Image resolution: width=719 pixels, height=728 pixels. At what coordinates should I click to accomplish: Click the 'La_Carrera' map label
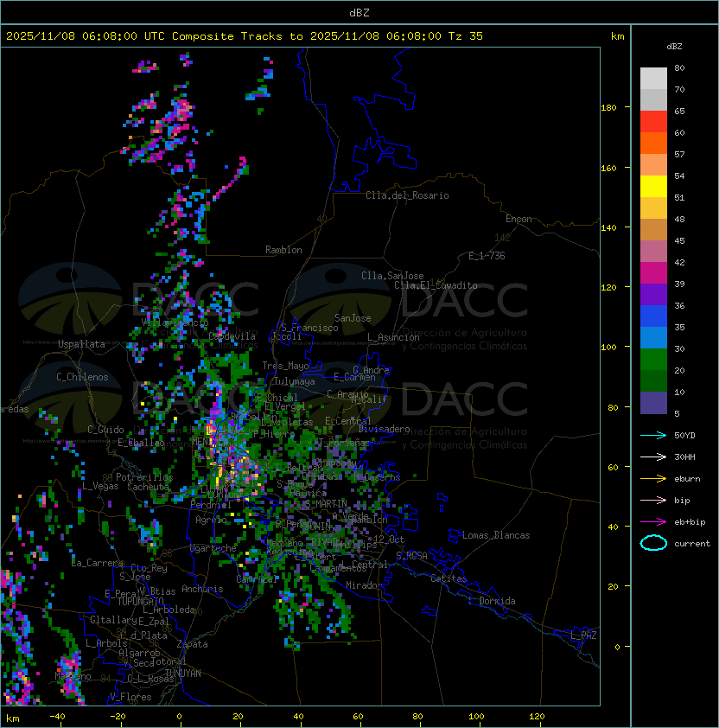(x=98, y=563)
